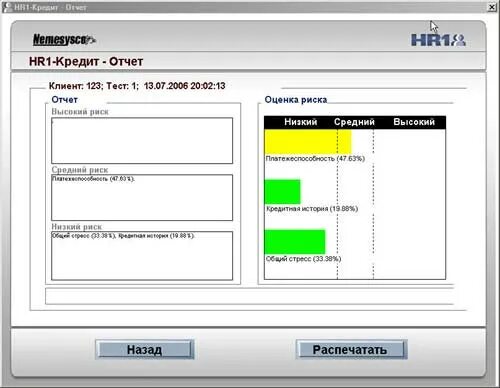This screenshot has height=388, width=500.
Task: Click the Высокий column header
Action: [x=414, y=122]
